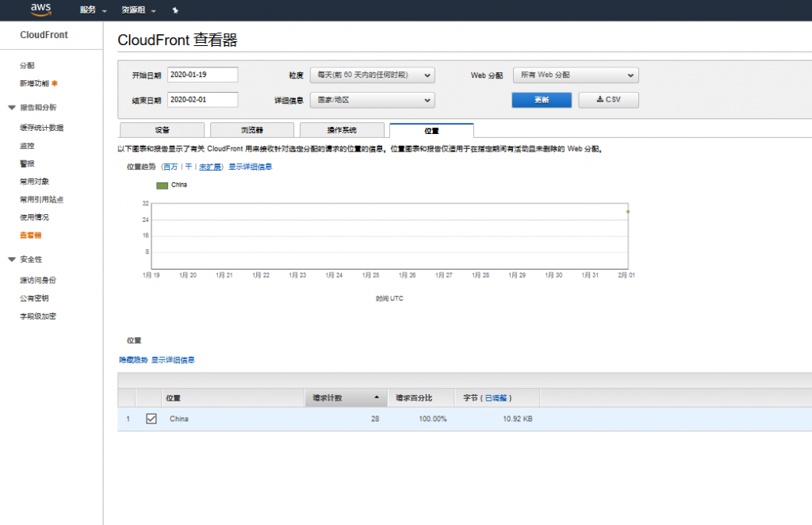Image resolution: width=812 pixels, height=525 pixels.
Task: Open 常用对象 in sidebar
Action: pos(34,182)
